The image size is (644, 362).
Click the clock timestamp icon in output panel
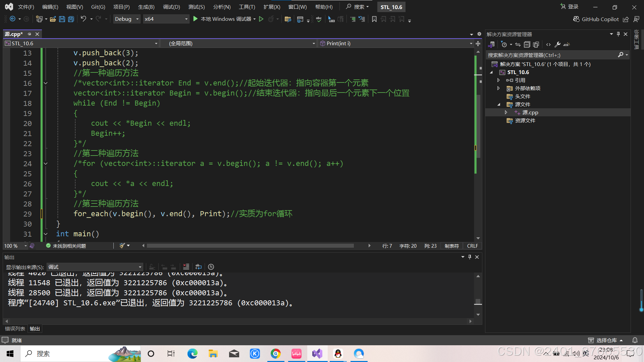[x=211, y=267]
